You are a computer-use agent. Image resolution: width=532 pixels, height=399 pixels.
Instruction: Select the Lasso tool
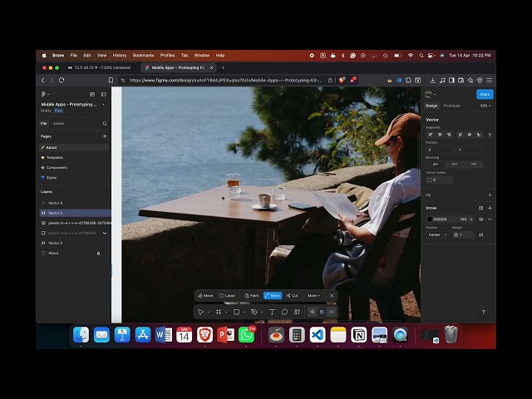point(227,296)
